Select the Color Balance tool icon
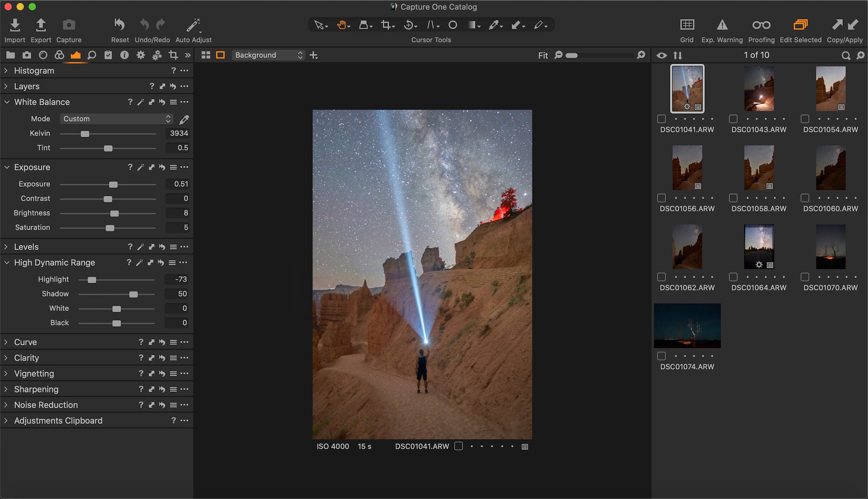 [x=59, y=55]
